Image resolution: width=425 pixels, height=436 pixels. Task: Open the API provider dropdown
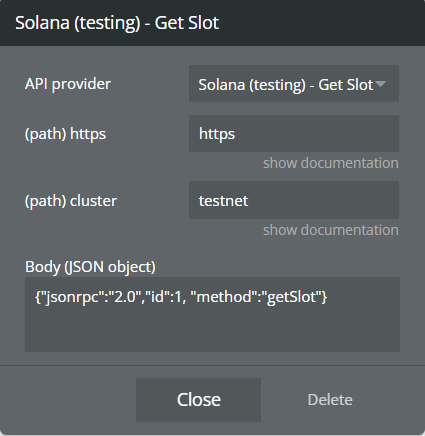point(294,84)
